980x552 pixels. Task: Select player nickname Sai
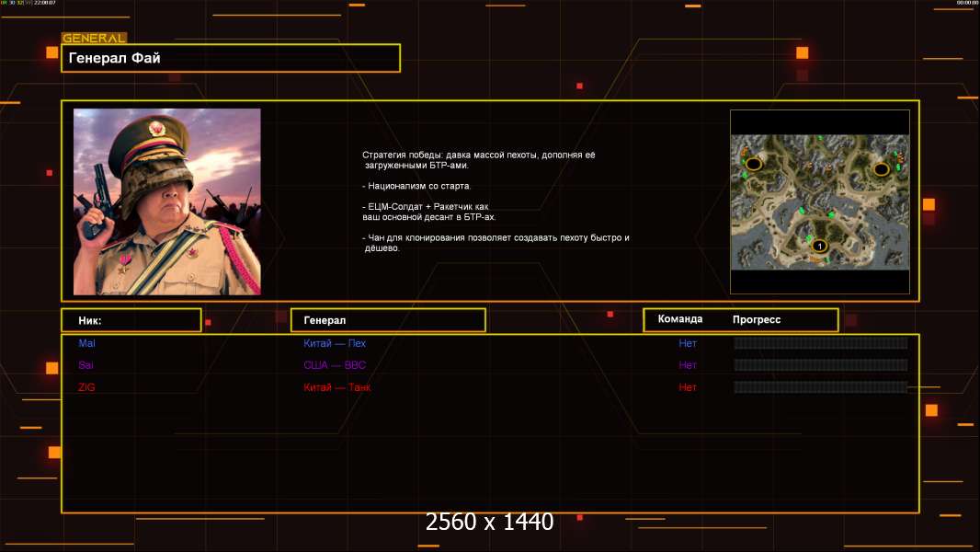click(x=85, y=365)
